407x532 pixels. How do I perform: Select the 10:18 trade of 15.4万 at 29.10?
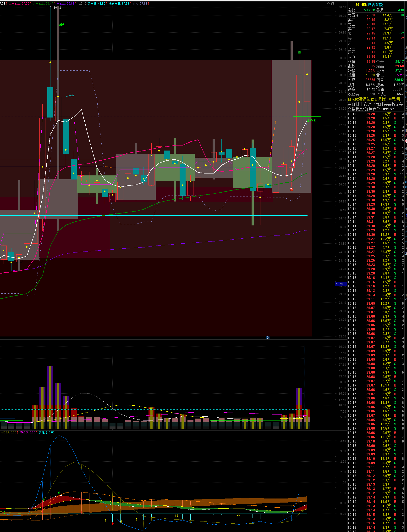[x=376, y=459]
